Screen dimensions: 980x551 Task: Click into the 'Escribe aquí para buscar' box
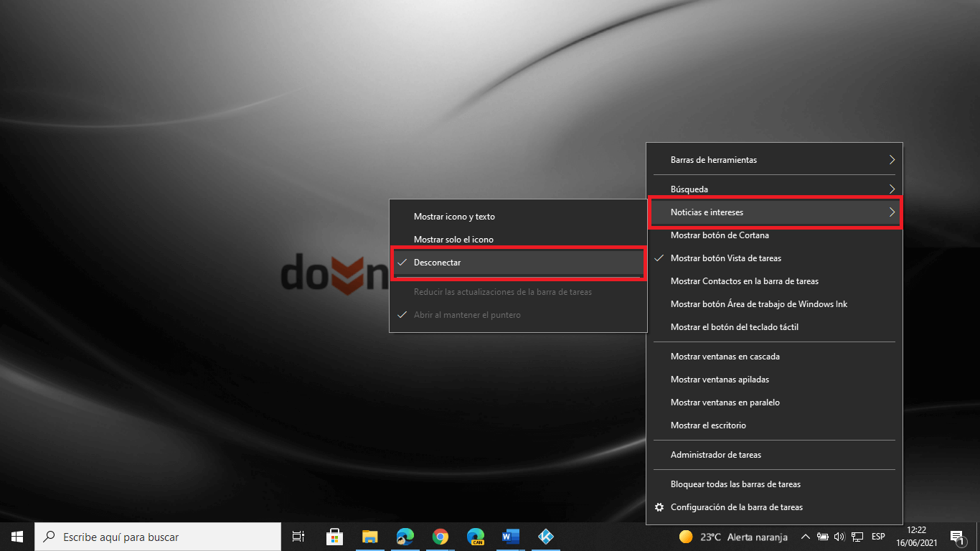tap(158, 537)
